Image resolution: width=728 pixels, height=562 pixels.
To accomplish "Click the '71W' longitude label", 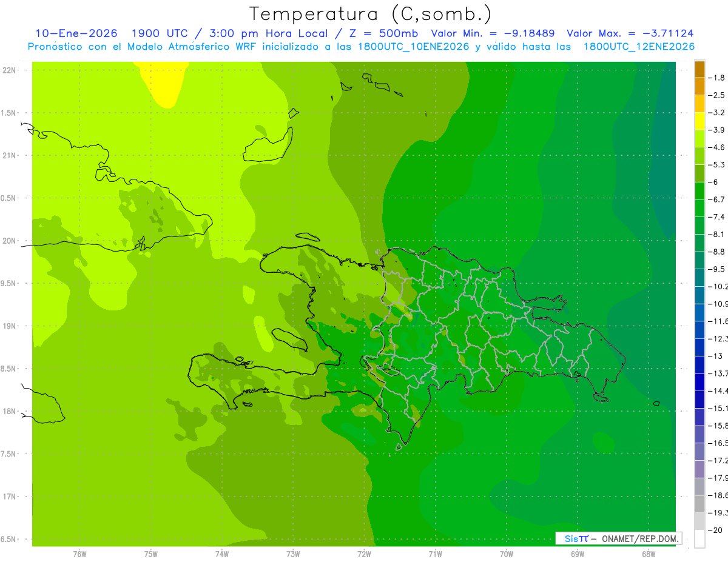I will (x=435, y=554).
